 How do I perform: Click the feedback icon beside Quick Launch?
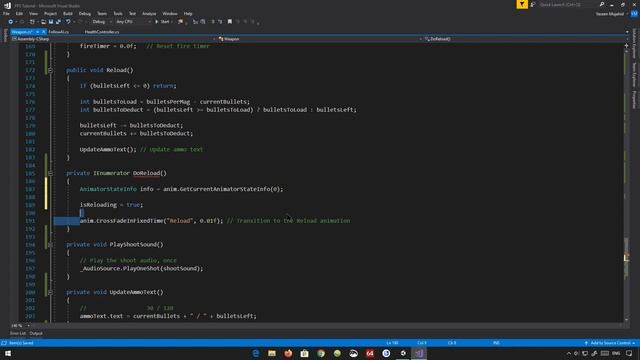[x=533, y=4]
